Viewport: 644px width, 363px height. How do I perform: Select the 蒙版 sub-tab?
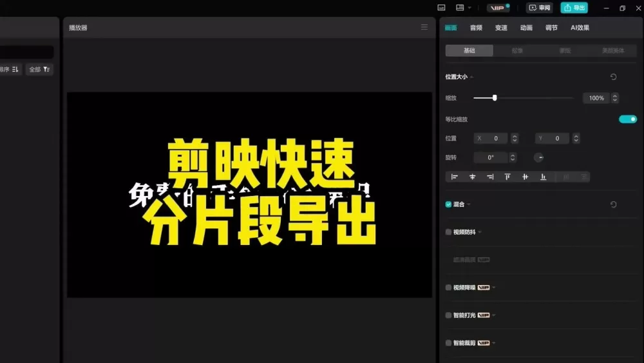point(565,50)
